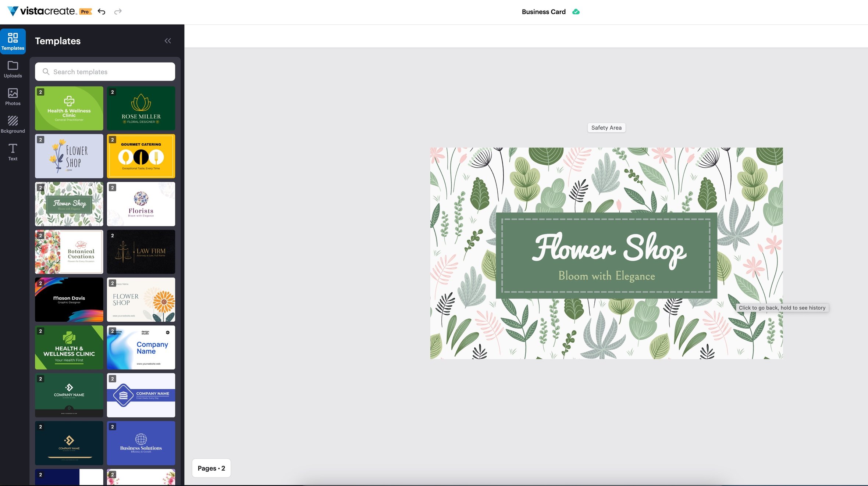Open the Bckground sidebar tab
The image size is (868, 486).
[13, 124]
